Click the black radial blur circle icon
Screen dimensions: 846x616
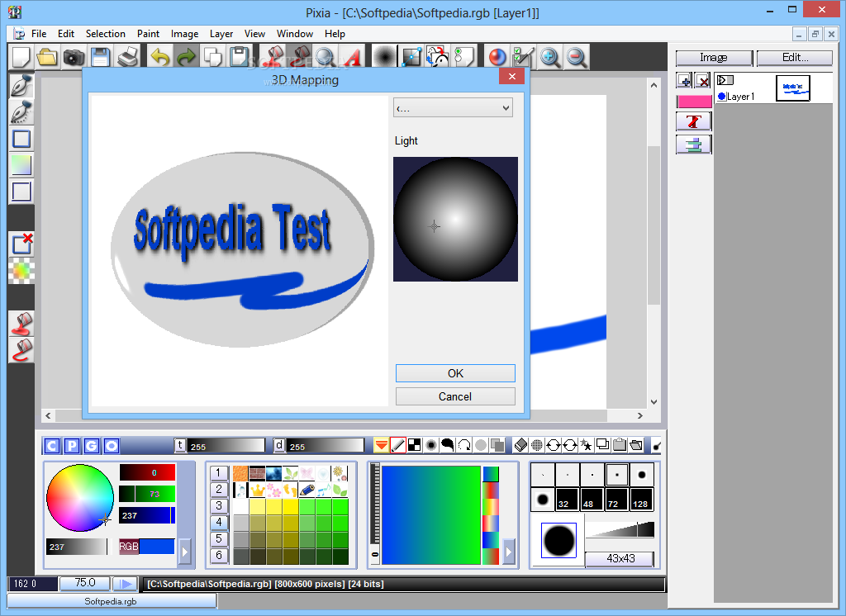385,57
